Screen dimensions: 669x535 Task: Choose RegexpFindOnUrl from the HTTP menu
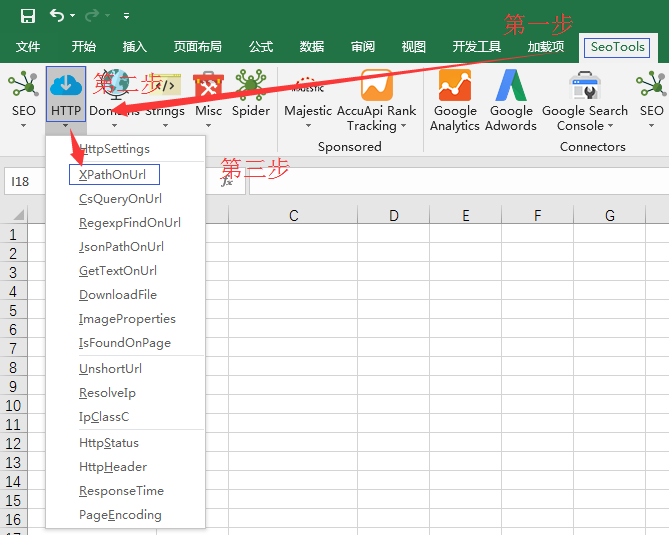tap(125, 223)
